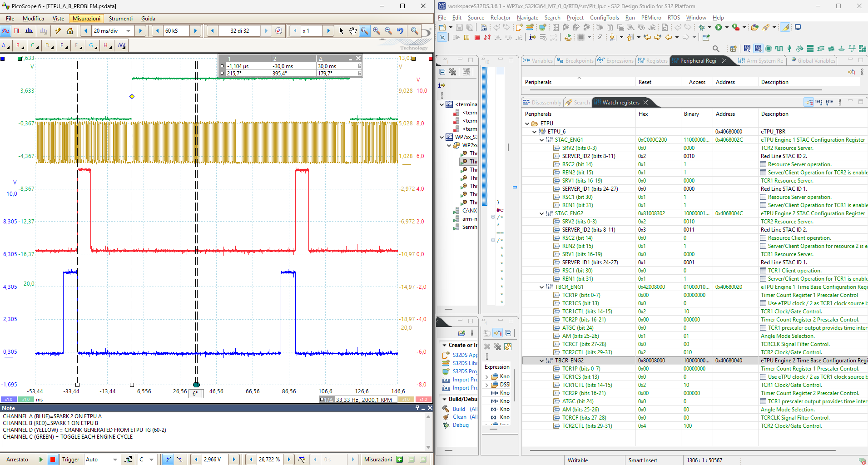The width and height of the screenshot is (868, 465).
Task: Toggle RSC1 (bit 30) checkbox under STAC_ENG2
Action: (x=764, y=271)
